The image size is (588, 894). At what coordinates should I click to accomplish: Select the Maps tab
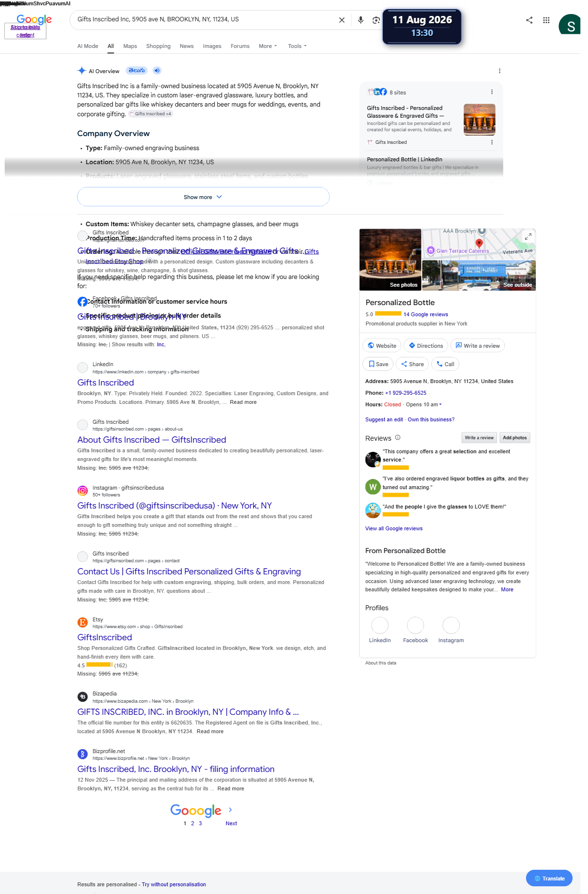tap(130, 46)
